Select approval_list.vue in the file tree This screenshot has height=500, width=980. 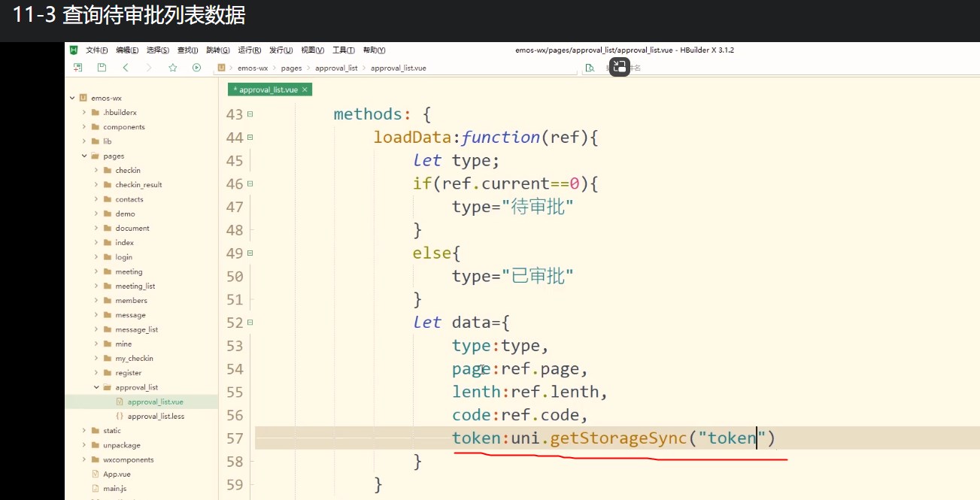point(141,402)
